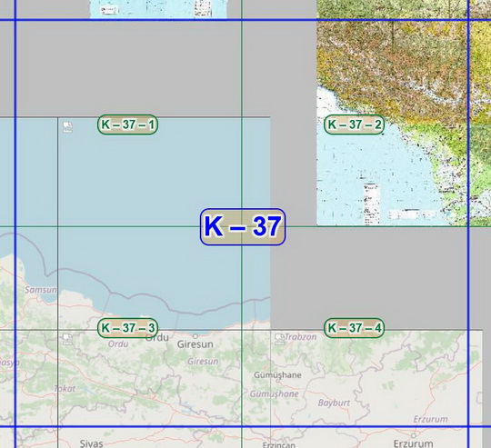Open the K – 37 – 2 sheet label
This screenshot has height=448, width=491.
click(355, 124)
